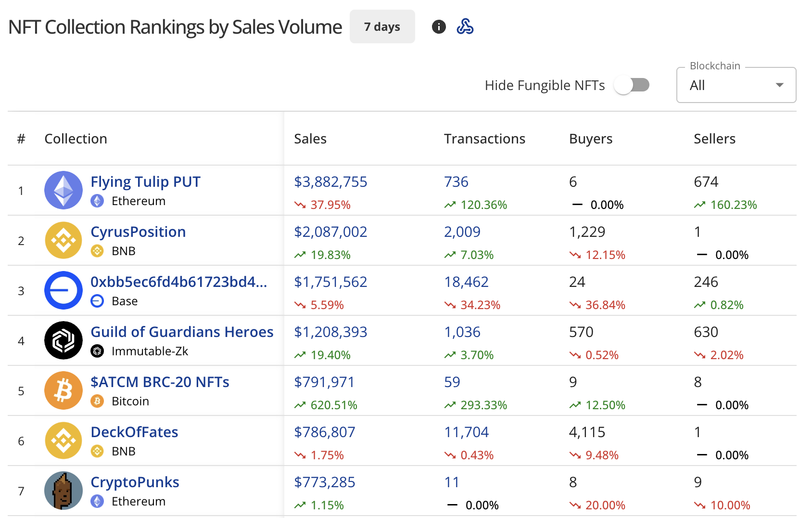Screen dimensions: 812x518
Task: Click small Bitcoin icon under $ATCM
Action: click(x=97, y=401)
